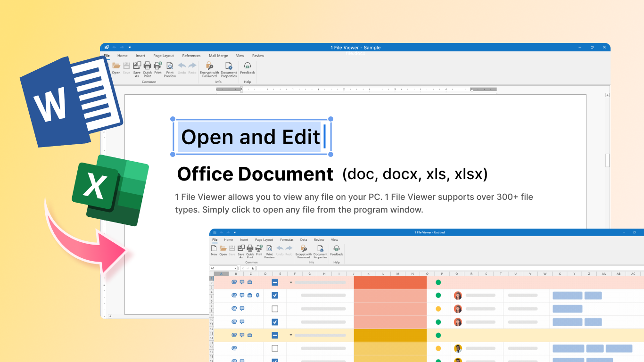Open the A1 Name Box dropdown

point(235,268)
